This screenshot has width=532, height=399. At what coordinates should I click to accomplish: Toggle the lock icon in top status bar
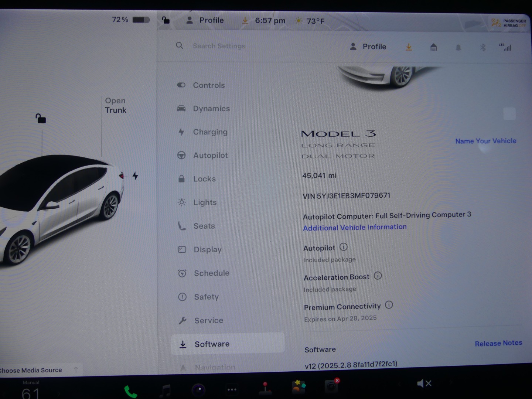click(166, 20)
